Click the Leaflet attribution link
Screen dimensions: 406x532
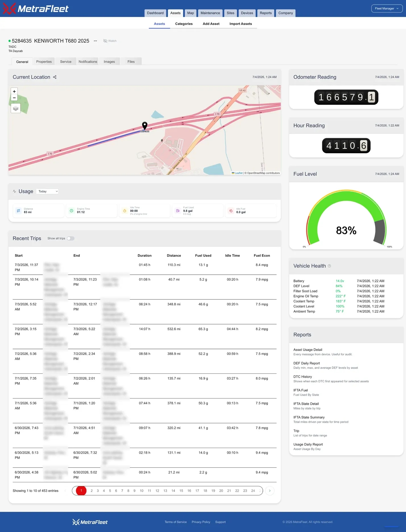[x=239, y=173]
